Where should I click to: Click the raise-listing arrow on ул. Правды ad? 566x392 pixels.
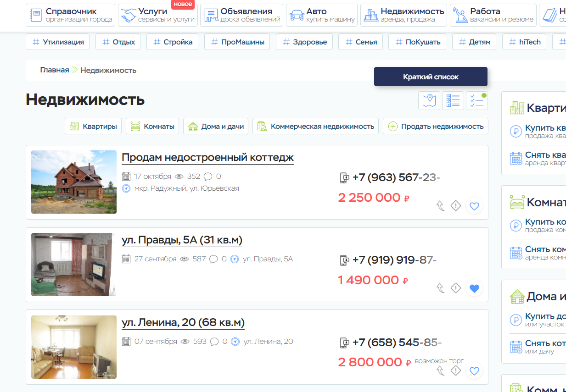point(440,288)
